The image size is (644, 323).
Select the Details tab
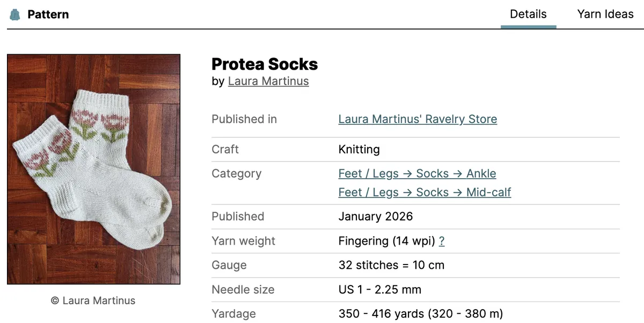(x=528, y=14)
